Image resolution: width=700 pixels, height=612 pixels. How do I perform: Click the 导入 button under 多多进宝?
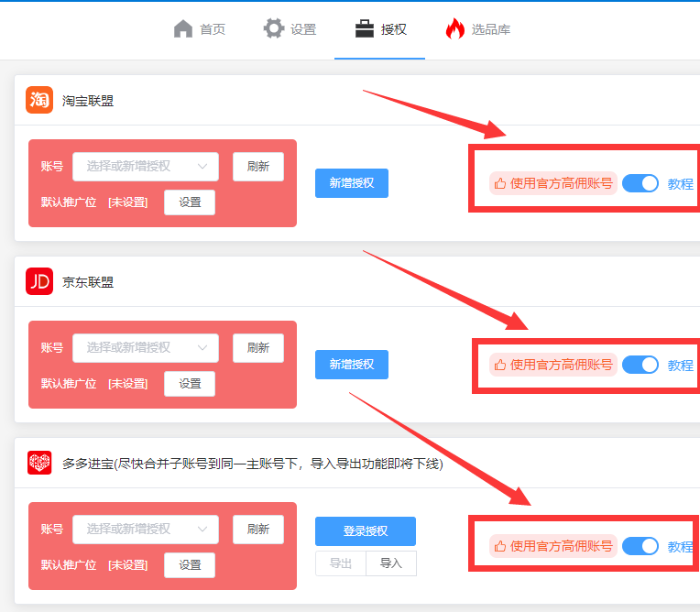(x=391, y=563)
